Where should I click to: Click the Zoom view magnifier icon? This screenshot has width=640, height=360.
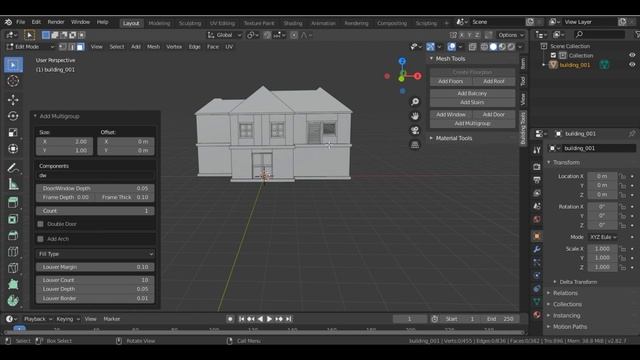(415, 102)
